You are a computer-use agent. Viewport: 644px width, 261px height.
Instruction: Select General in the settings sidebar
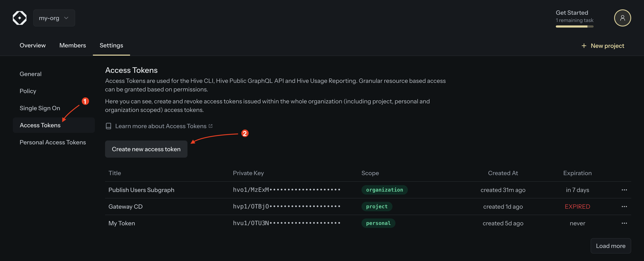pos(31,74)
